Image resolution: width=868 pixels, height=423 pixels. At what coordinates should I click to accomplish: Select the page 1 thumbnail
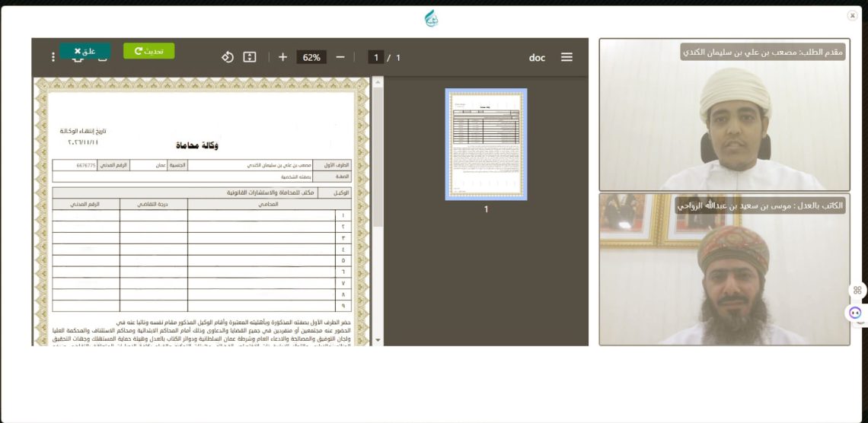[x=486, y=145]
